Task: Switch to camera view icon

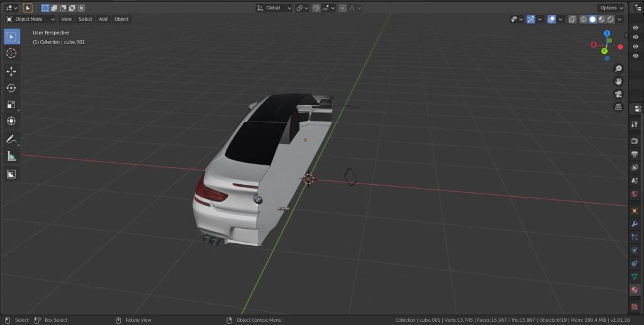Action: coord(618,94)
